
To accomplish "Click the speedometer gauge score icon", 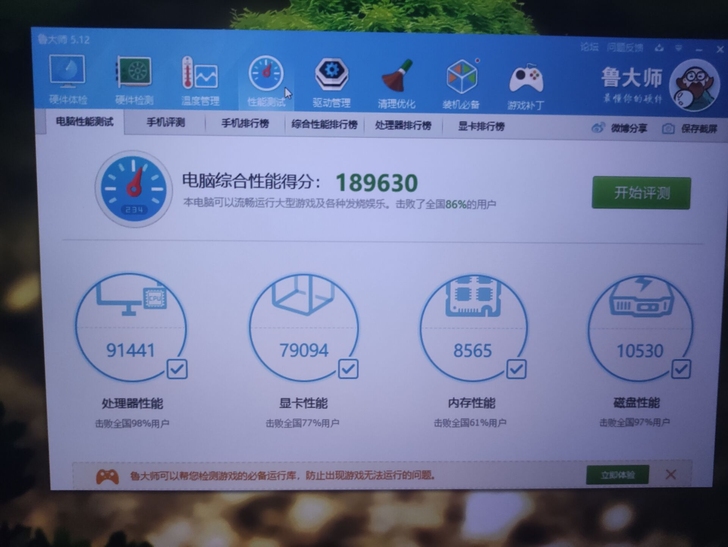I will point(134,189).
